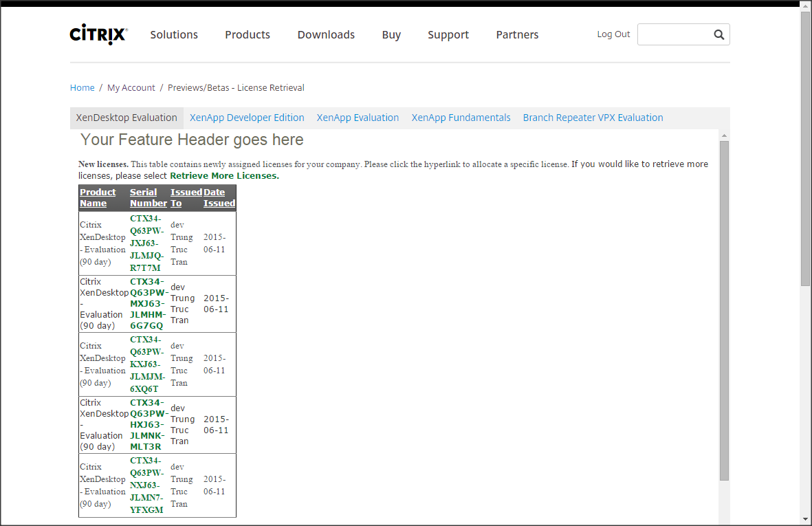The height and width of the screenshot is (526, 812).
Task: Click the search magnifier icon
Action: pos(718,34)
